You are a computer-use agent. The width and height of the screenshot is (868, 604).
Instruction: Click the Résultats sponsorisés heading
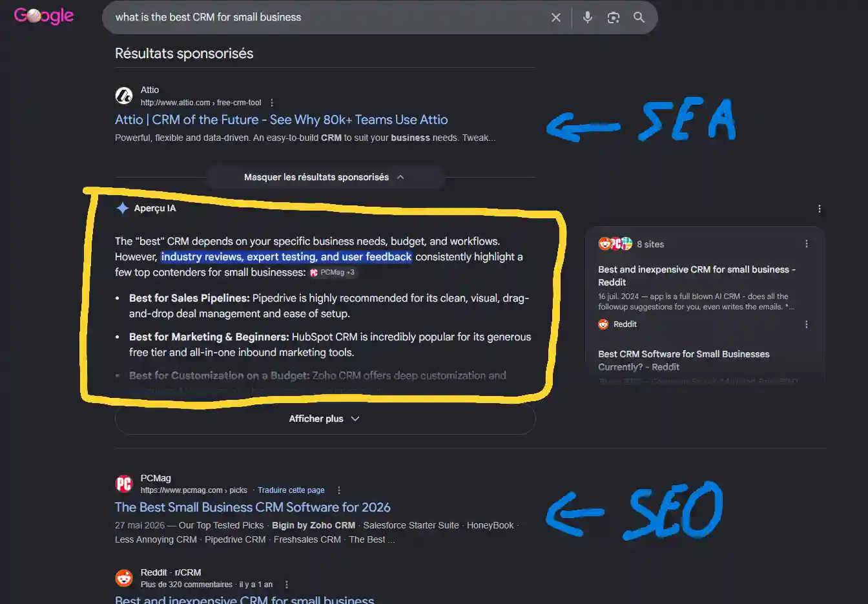(x=184, y=54)
